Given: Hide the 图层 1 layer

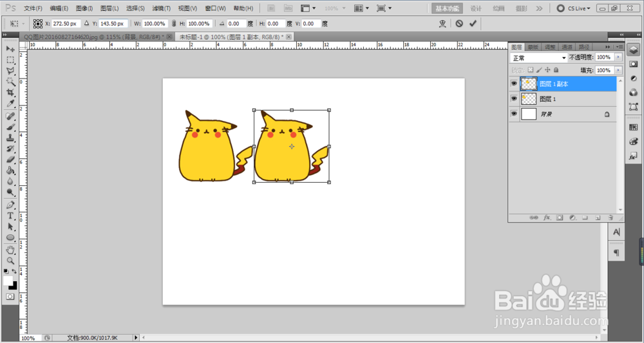Looking at the screenshot, I should [514, 99].
